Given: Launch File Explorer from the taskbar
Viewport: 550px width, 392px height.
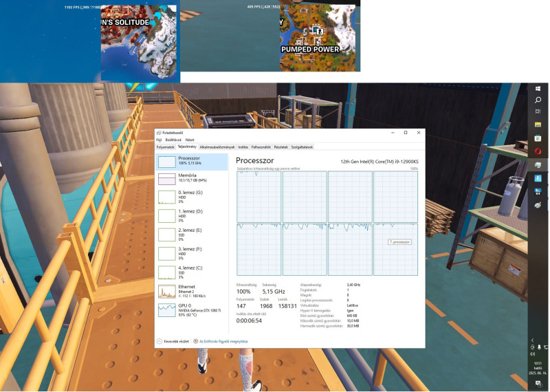Looking at the screenshot, I should (538, 124).
